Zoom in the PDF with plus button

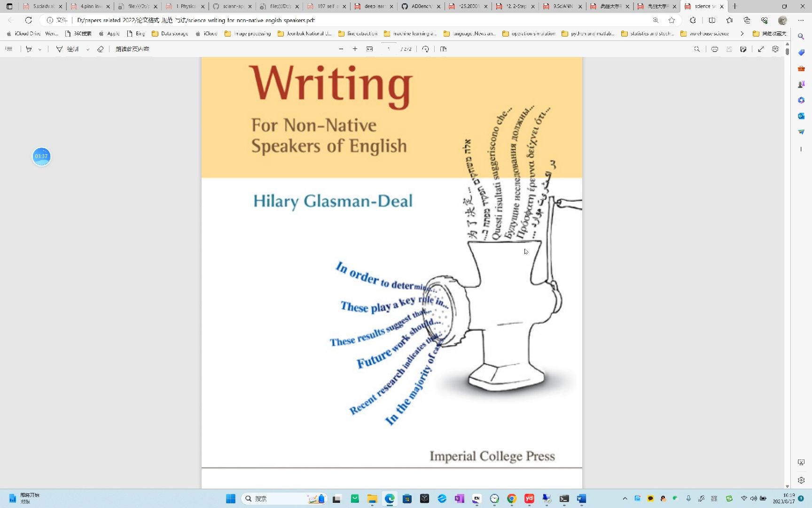355,49
